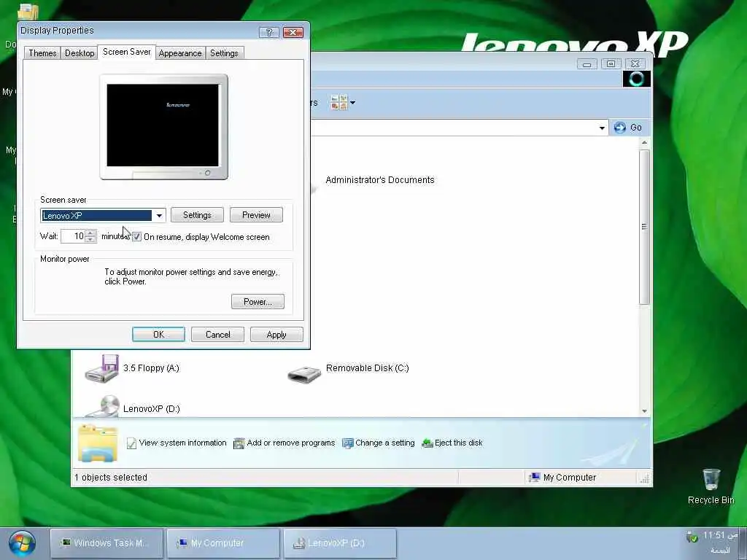Select Administrator's Documents item
Viewport: 747px width, 560px height.
(379, 180)
